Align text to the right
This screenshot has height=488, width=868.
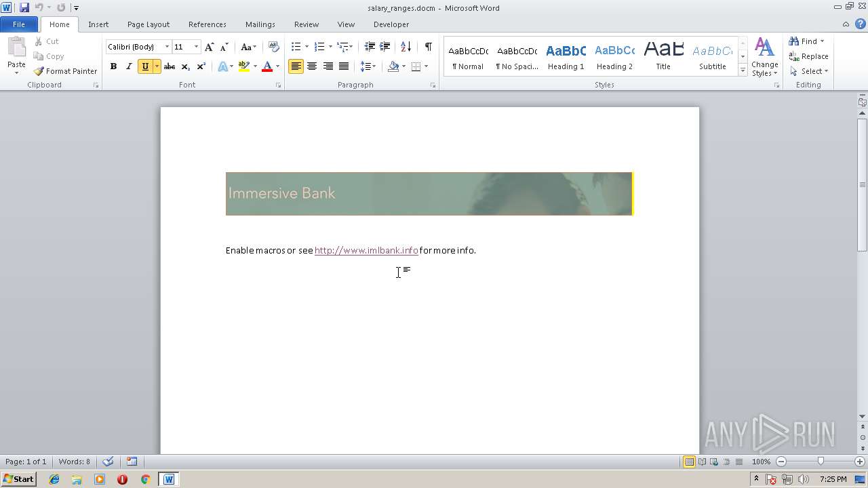pos(328,66)
